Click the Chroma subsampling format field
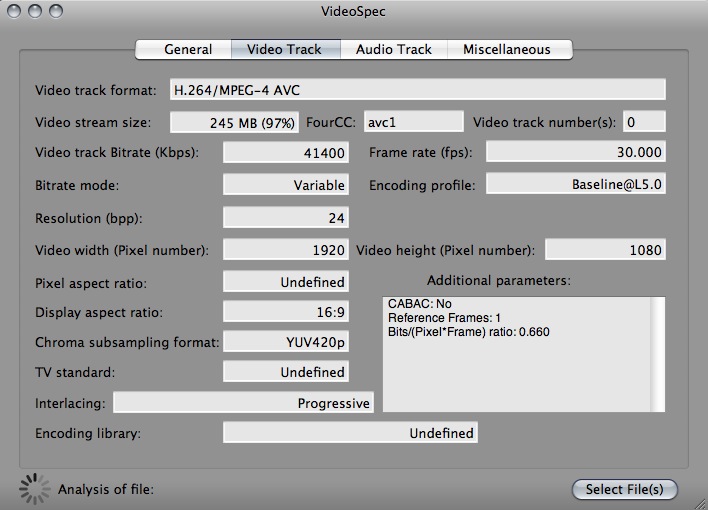The width and height of the screenshot is (708, 510). [x=286, y=342]
